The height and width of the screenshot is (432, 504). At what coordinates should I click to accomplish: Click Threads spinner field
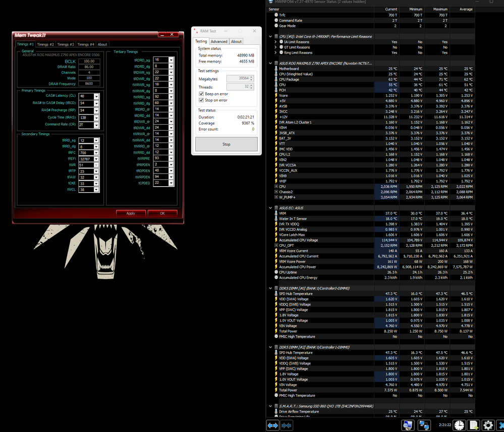[x=240, y=86]
